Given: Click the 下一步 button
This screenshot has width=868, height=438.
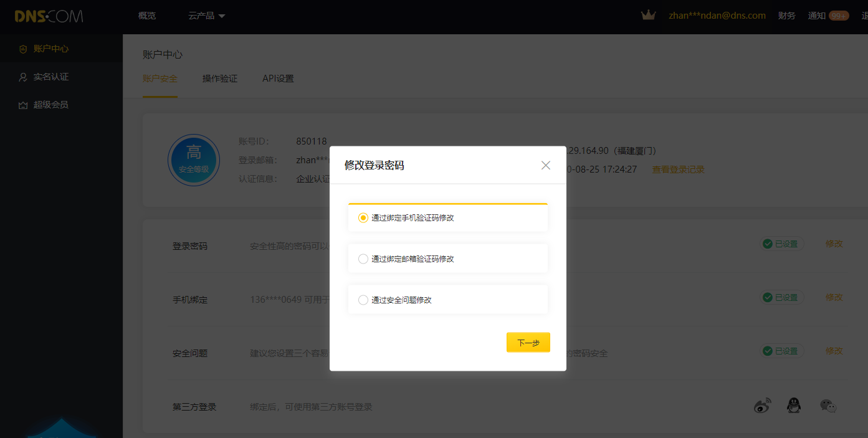Looking at the screenshot, I should tap(528, 343).
